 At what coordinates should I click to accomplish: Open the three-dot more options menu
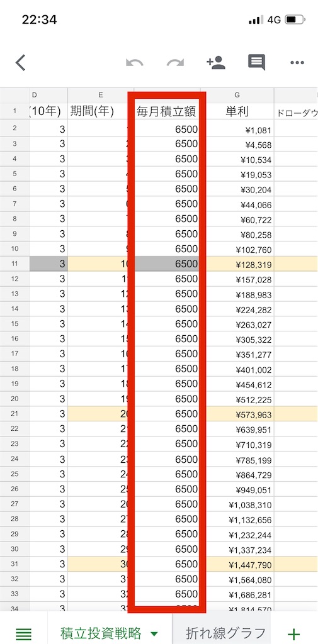pyautogui.click(x=297, y=63)
